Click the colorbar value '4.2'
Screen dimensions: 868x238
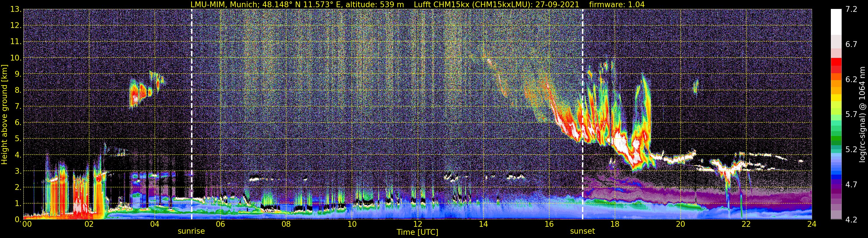851,220
